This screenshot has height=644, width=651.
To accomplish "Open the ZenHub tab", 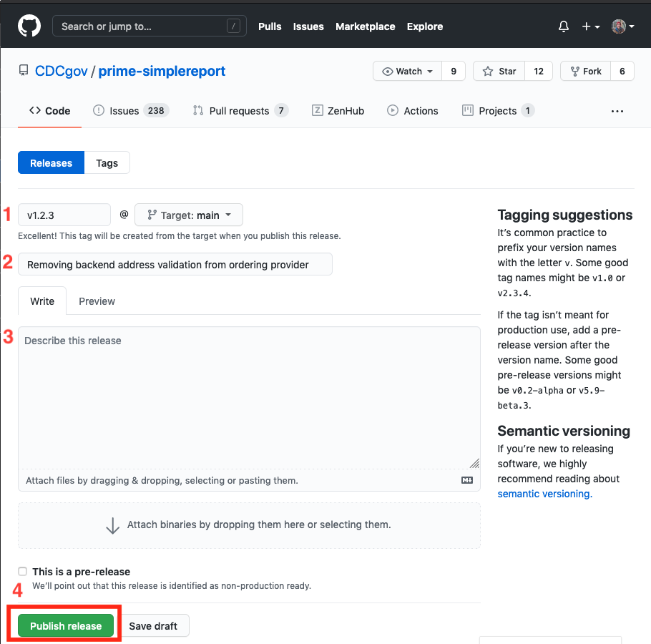I will click(x=338, y=111).
